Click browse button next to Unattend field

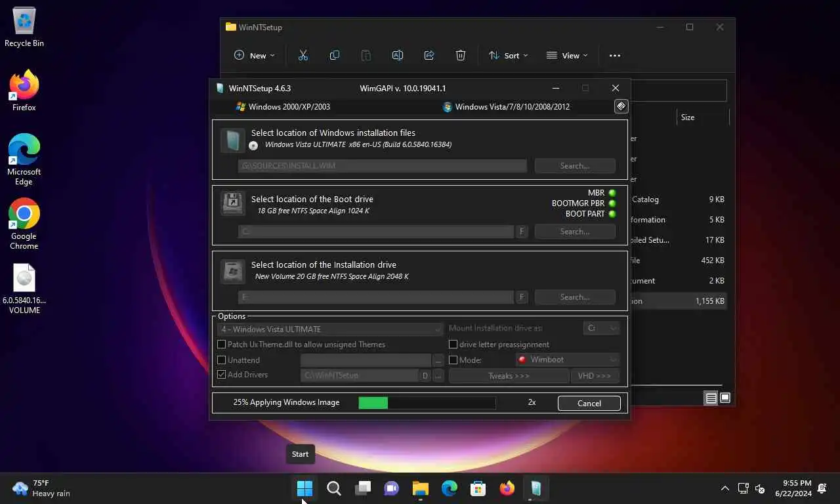point(438,360)
